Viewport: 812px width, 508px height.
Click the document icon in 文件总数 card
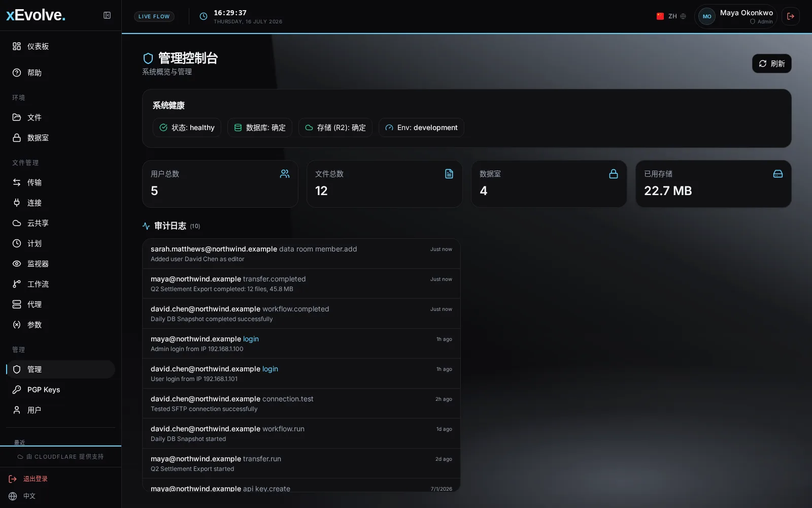pyautogui.click(x=449, y=174)
